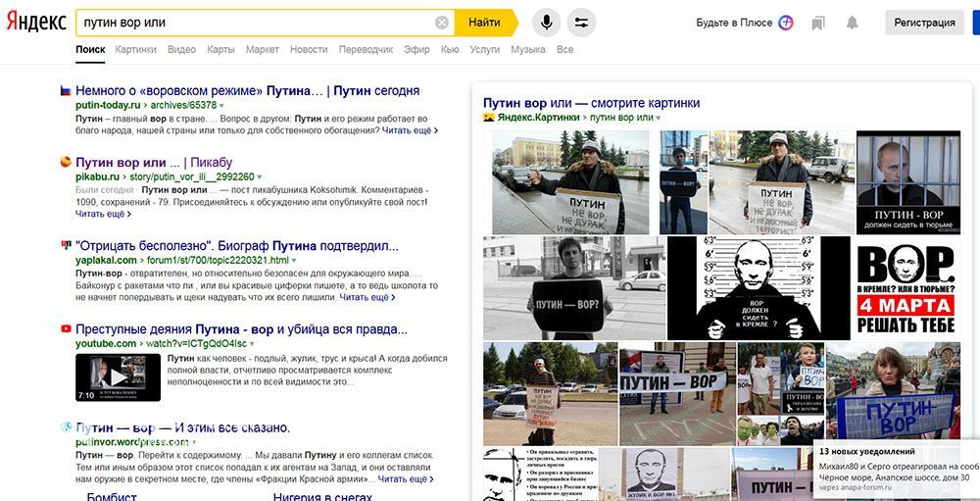The image size is (980, 501).
Task: Expand the pikabu.ru URL dropdown arrow
Action: 260,177
